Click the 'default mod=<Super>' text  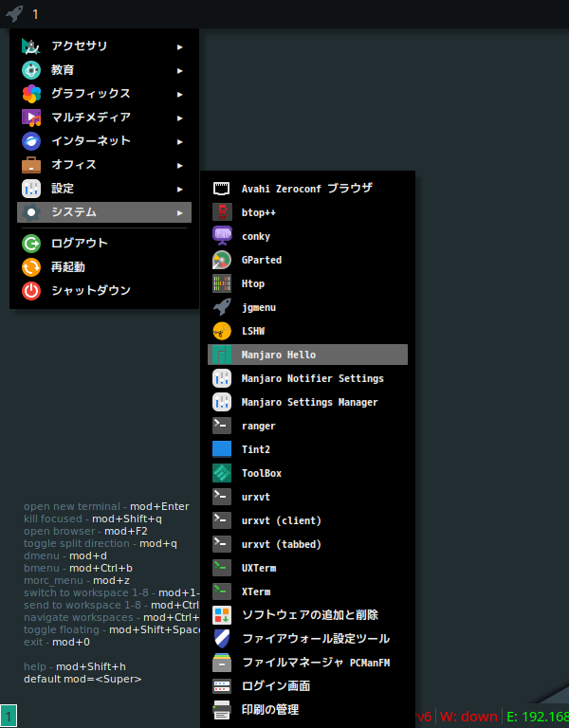pyautogui.click(x=83, y=679)
